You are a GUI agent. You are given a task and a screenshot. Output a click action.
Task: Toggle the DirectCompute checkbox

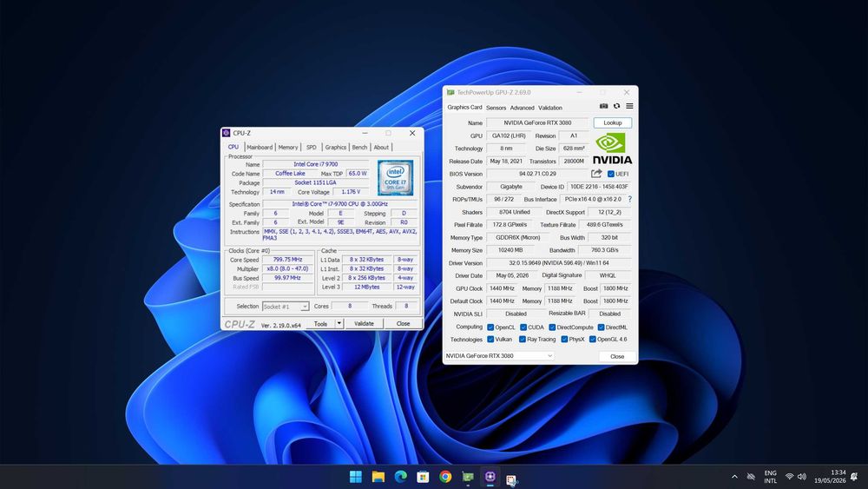[x=552, y=327]
